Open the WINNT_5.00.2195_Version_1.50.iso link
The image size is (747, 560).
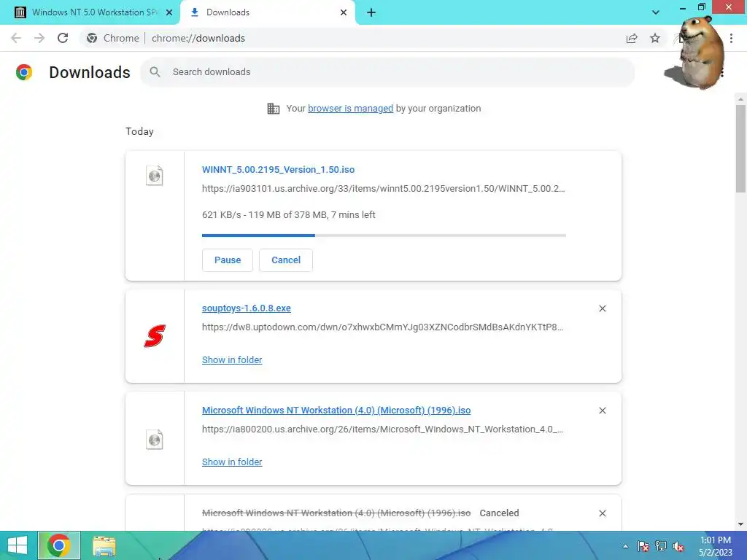(278, 169)
